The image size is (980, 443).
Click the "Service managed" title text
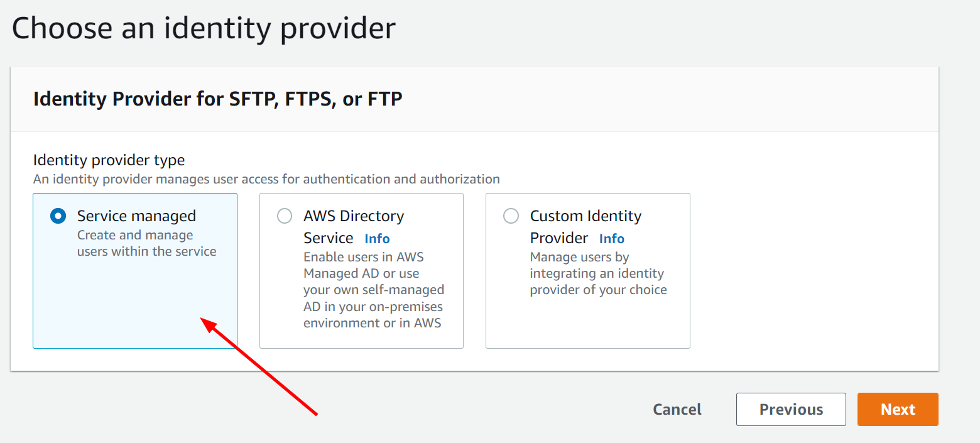[136, 216]
